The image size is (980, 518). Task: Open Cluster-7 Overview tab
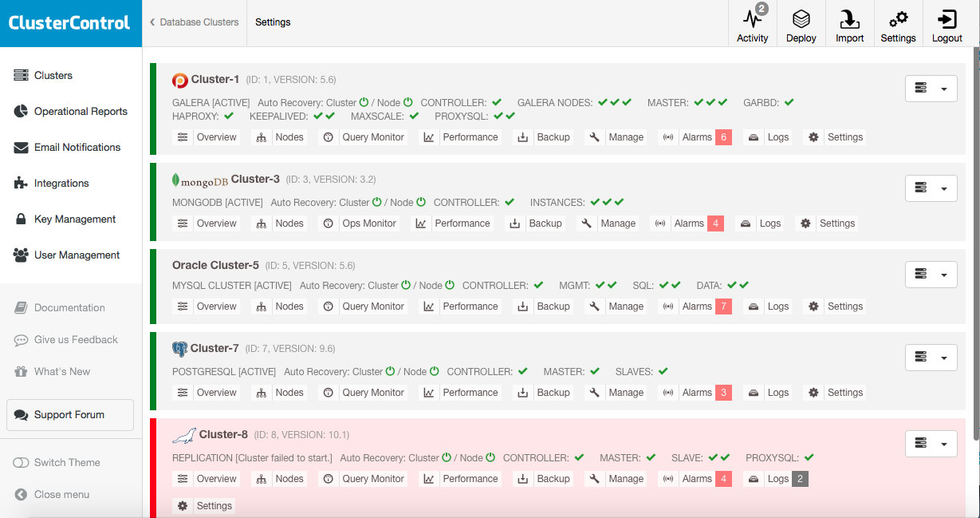point(207,393)
